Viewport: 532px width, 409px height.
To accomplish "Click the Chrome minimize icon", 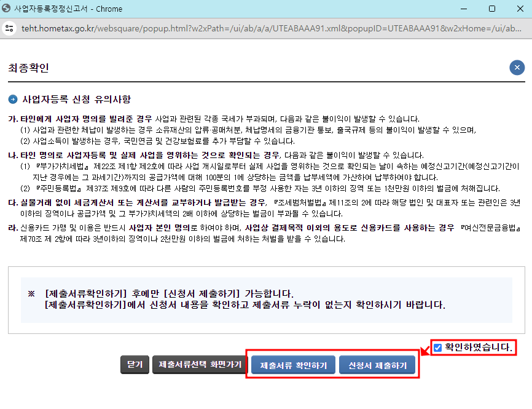I will pyautogui.click(x=465, y=9).
